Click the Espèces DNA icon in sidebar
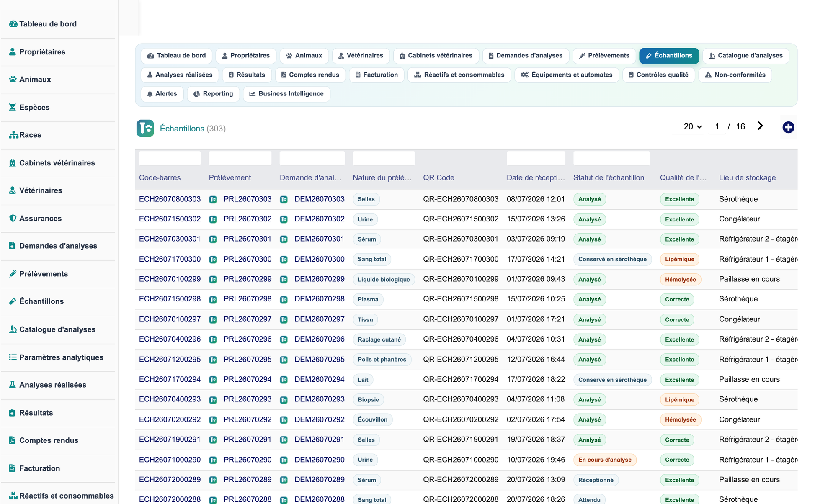This screenshot has height=504, width=815. 13,107
